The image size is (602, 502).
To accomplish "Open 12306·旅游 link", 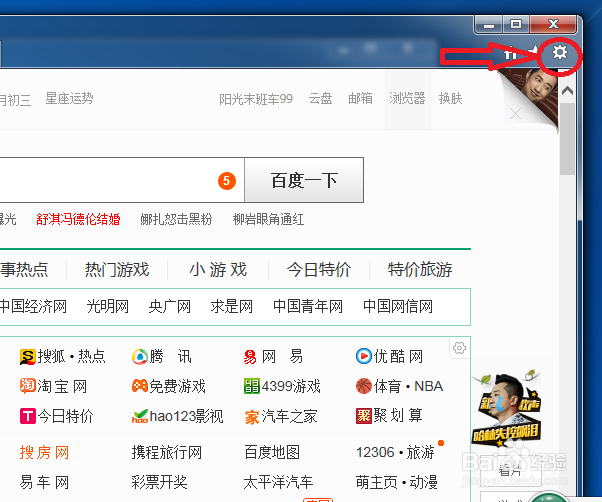I will pyautogui.click(x=395, y=452).
